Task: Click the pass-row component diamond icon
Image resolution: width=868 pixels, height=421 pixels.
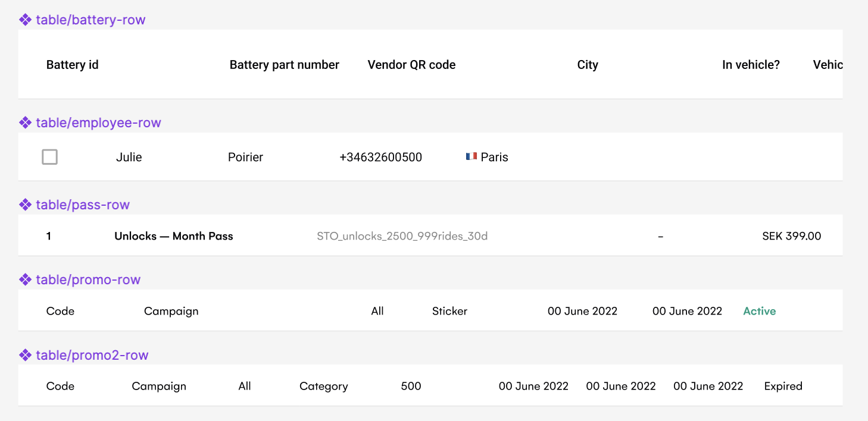Action: [x=25, y=205]
